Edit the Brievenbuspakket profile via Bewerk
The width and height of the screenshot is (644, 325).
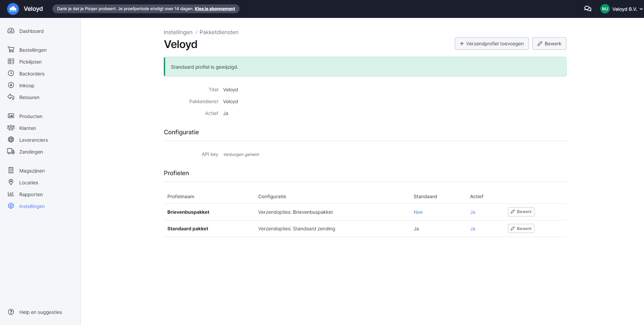point(521,212)
